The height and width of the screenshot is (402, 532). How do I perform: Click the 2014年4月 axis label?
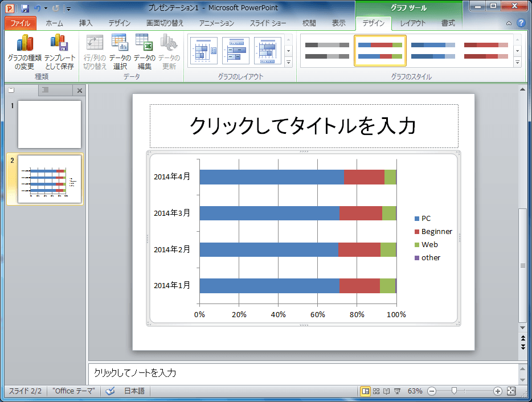click(x=172, y=177)
